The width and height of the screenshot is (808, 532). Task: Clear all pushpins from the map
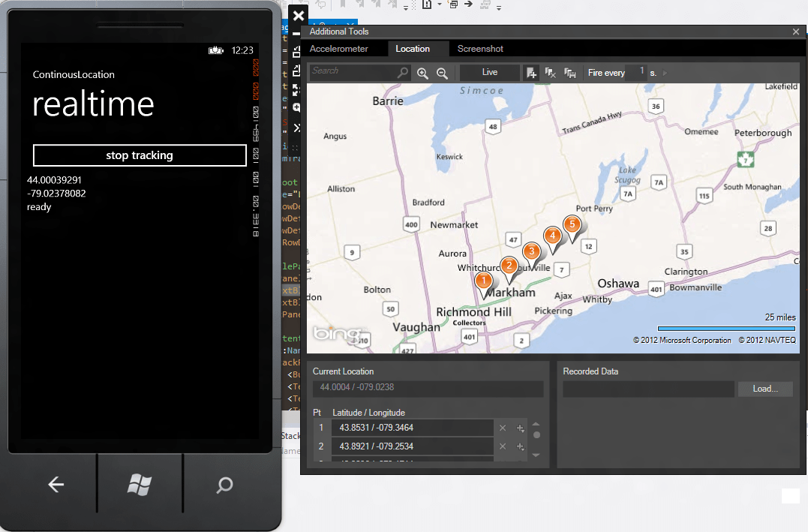[551, 74]
